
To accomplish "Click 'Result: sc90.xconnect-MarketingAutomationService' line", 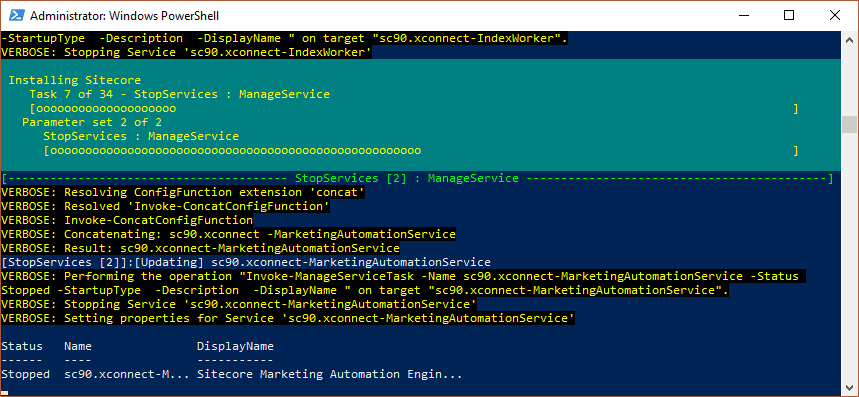I will (x=201, y=249).
